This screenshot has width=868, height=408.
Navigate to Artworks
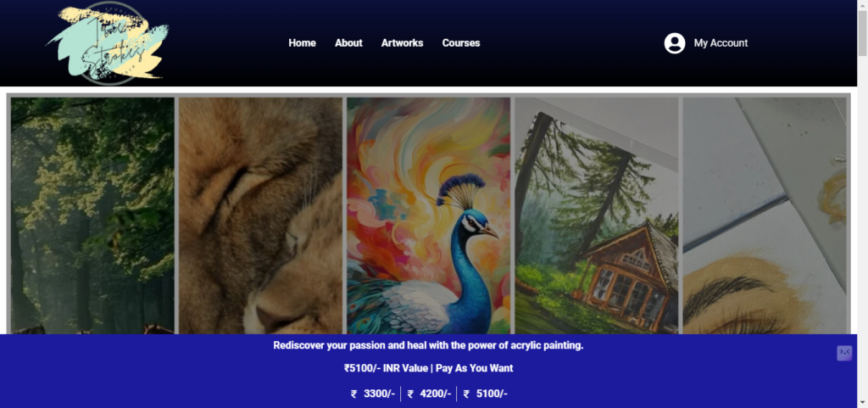(x=403, y=43)
